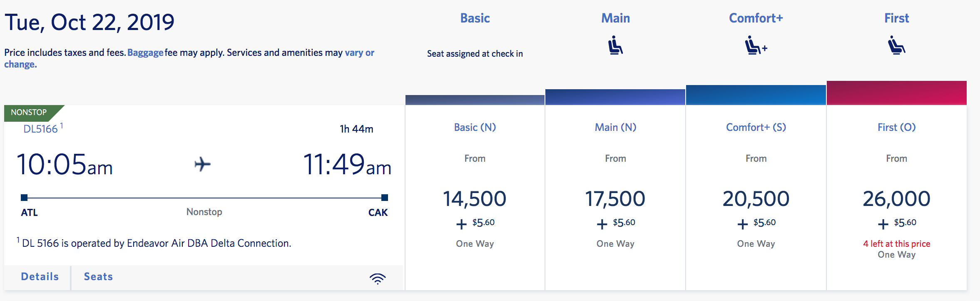Open the Details tab
This screenshot has height=301, width=980.
point(40,277)
